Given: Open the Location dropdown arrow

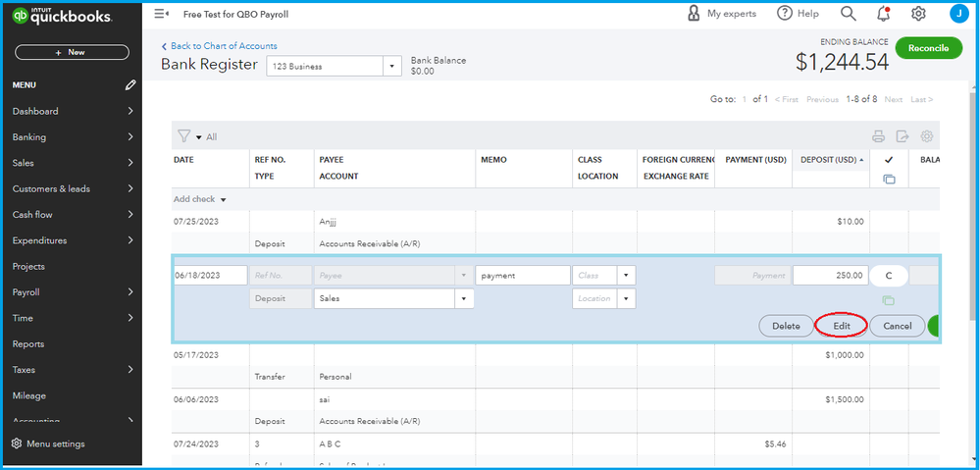Looking at the screenshot, I should [626, 298].
